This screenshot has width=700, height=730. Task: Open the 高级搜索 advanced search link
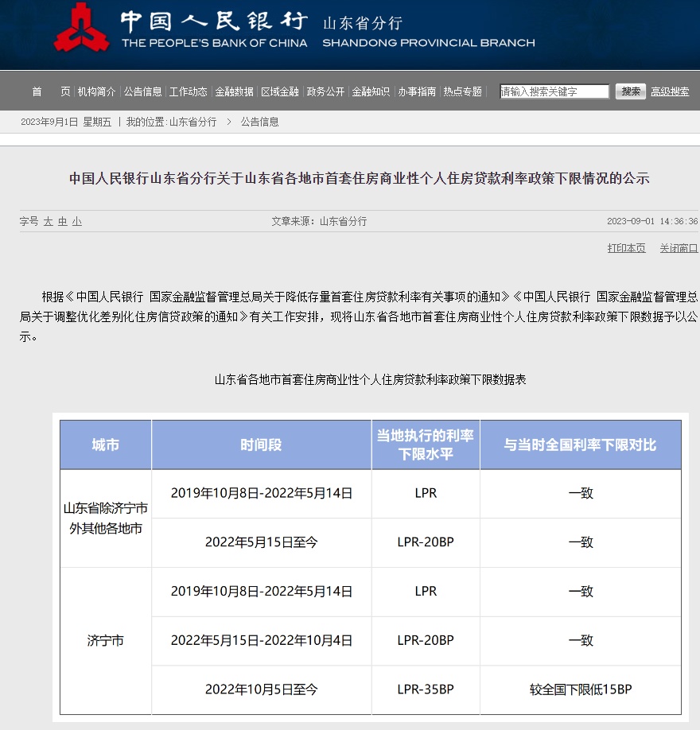(670, 91)
